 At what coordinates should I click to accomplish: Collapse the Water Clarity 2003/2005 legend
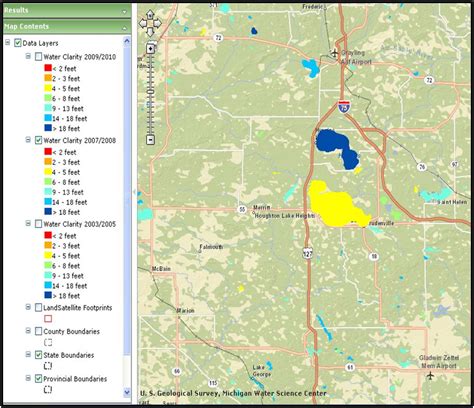click(x=28, y=223)
